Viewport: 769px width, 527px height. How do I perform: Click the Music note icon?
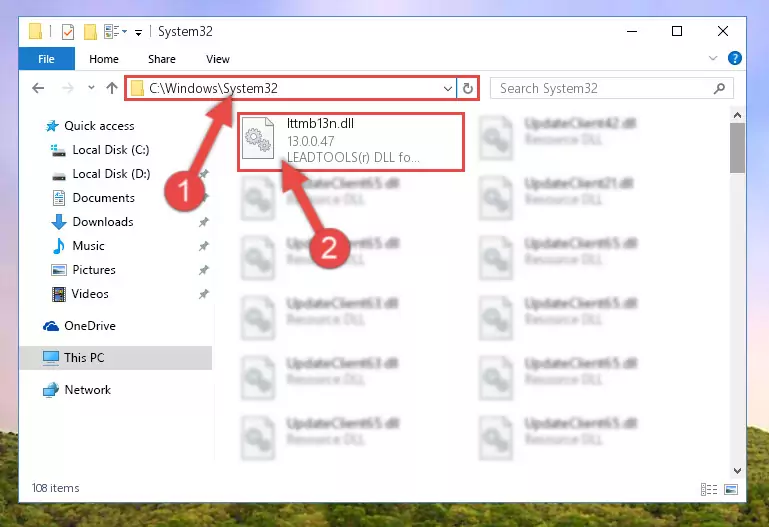pos(59,246)
